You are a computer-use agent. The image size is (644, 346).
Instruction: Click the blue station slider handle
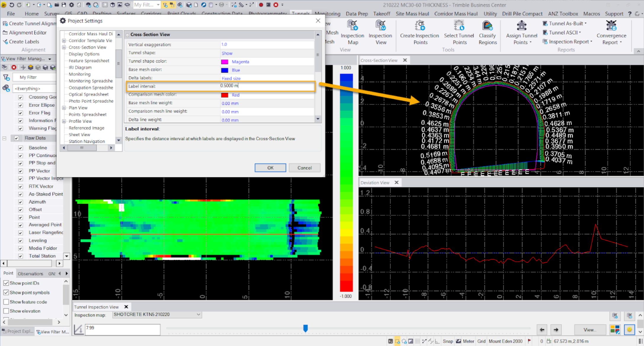305,328
